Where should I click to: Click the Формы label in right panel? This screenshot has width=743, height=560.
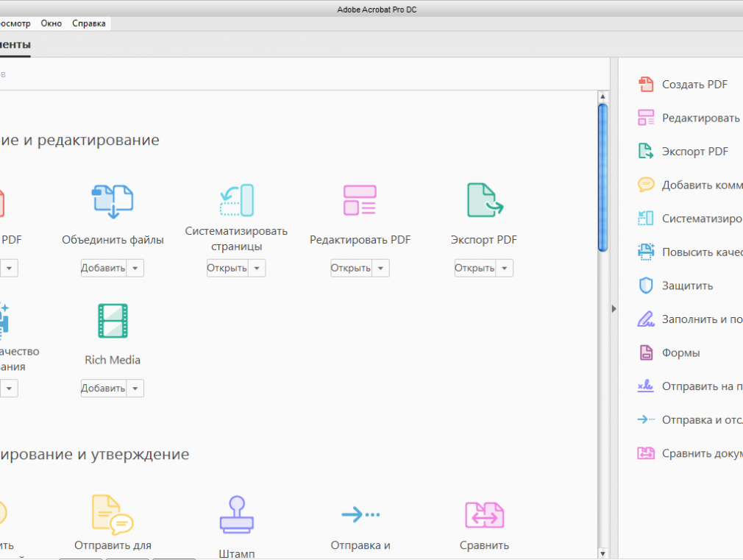click(x=681, y=353)
